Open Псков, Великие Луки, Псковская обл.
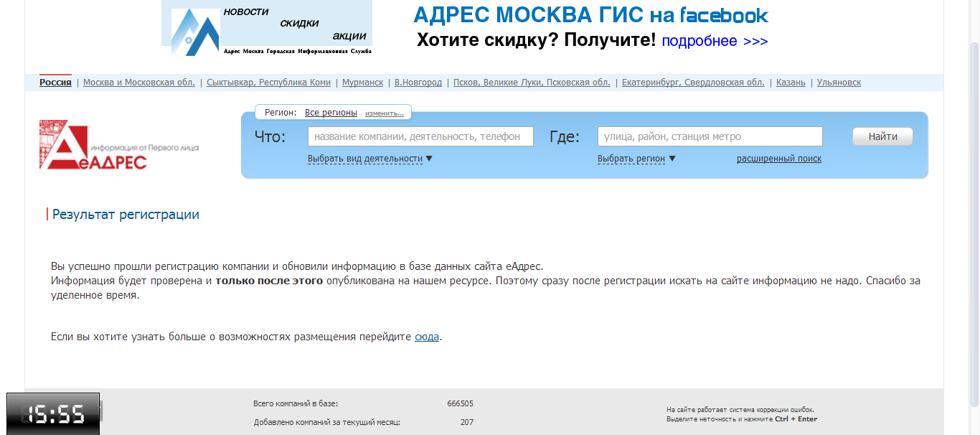980x435 pixels. point(532,83)
